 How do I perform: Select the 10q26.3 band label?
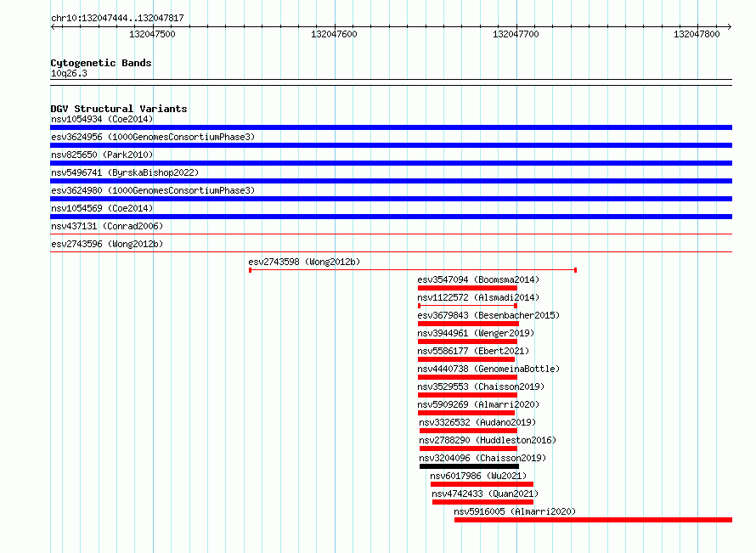pyautogui.click(x=69, y=73)
